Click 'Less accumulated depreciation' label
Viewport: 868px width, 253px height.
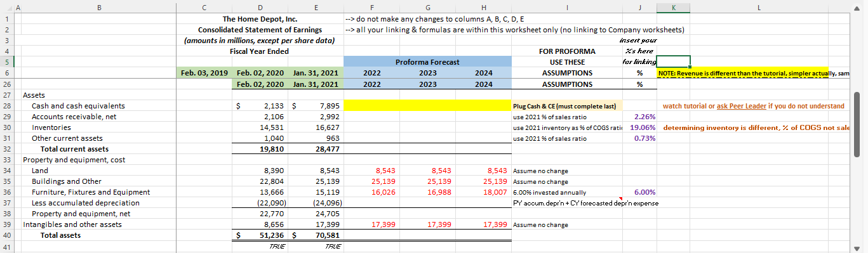coord(85,203)
